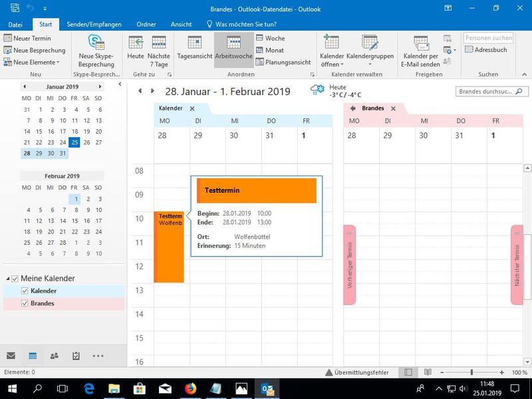Viewport: 532px width, 399px height.
Task: Switch to normal view in status bar
Action: pyautogui.click(x=408, y=372)
